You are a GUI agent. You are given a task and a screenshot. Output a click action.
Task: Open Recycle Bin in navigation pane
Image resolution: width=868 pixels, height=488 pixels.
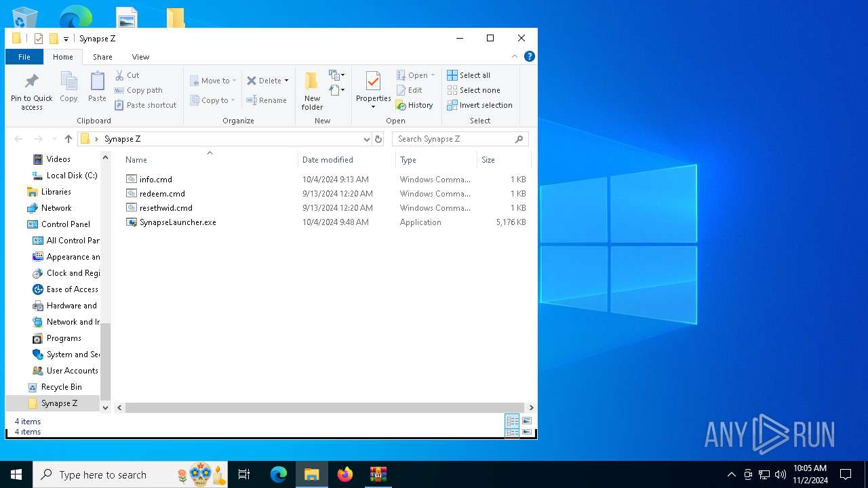coord(61,387)
